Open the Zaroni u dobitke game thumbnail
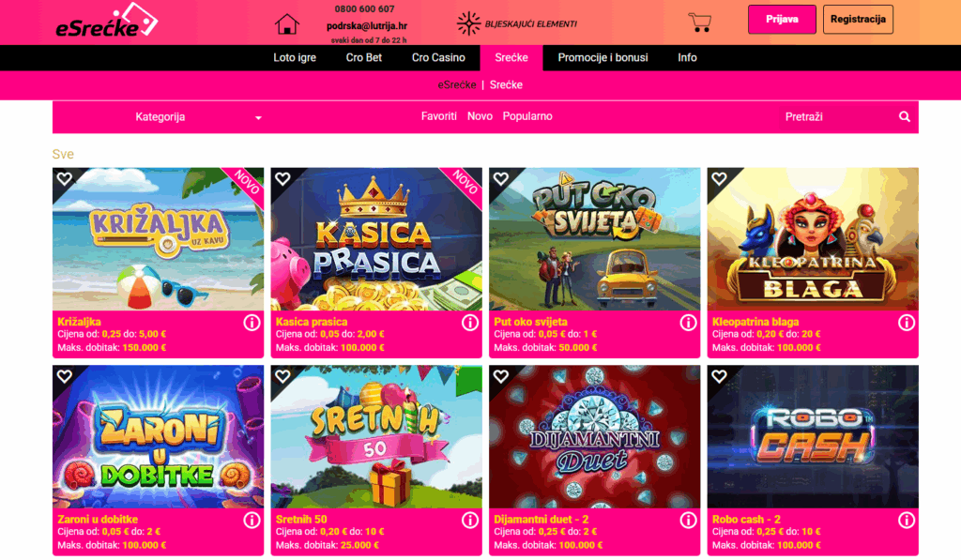 pos(158,437)
